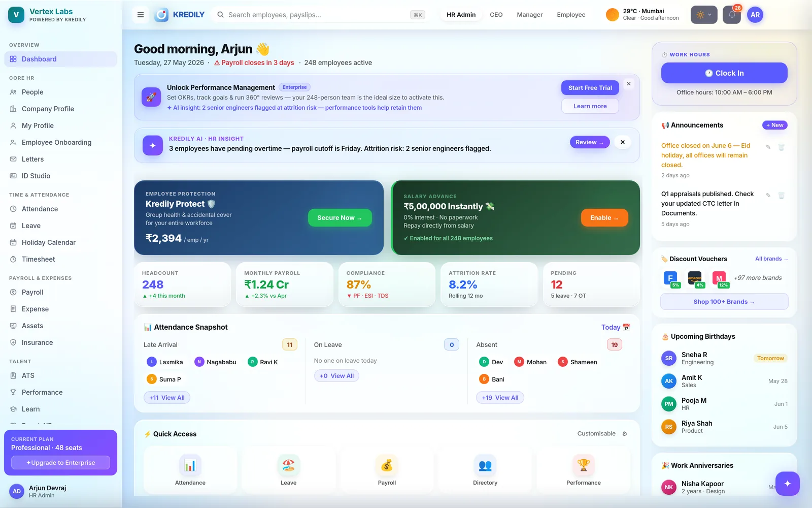Dismiss the Performance Management banner
Image resolution: width=812 pixels, height=508 pixels.
pos(629,84)
